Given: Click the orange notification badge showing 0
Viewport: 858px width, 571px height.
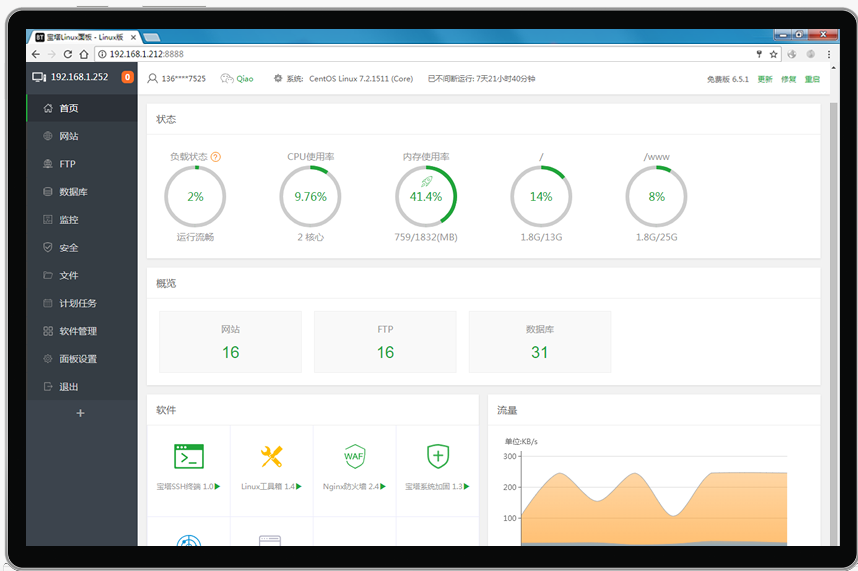Looking at the screenshot, I should [x=127, y=77].
